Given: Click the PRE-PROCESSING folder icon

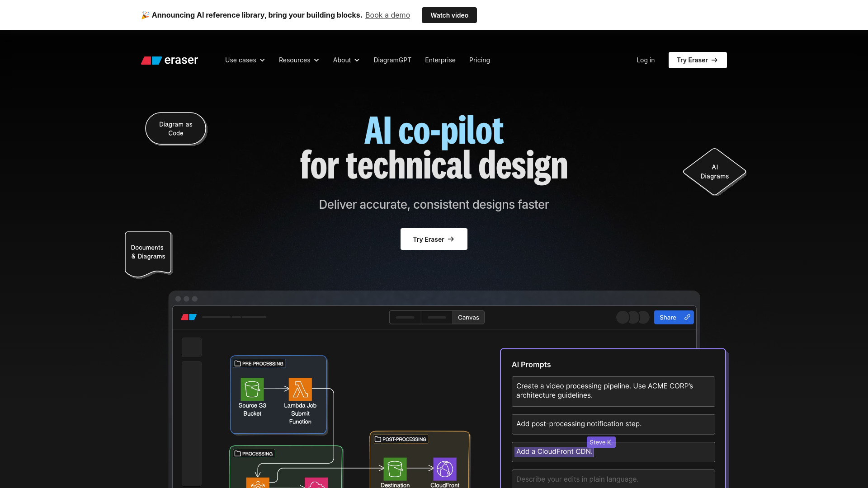Looking at the screenshot, I should (x=238, y=363).
